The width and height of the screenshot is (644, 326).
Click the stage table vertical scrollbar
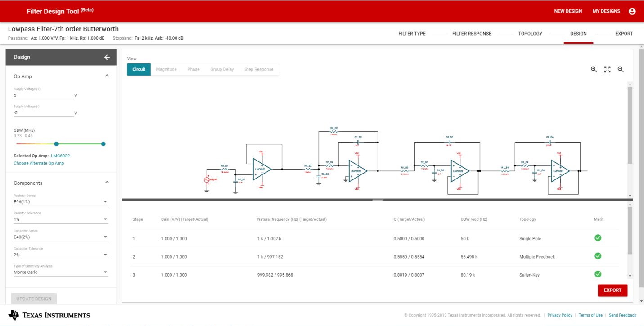[630, 230]
